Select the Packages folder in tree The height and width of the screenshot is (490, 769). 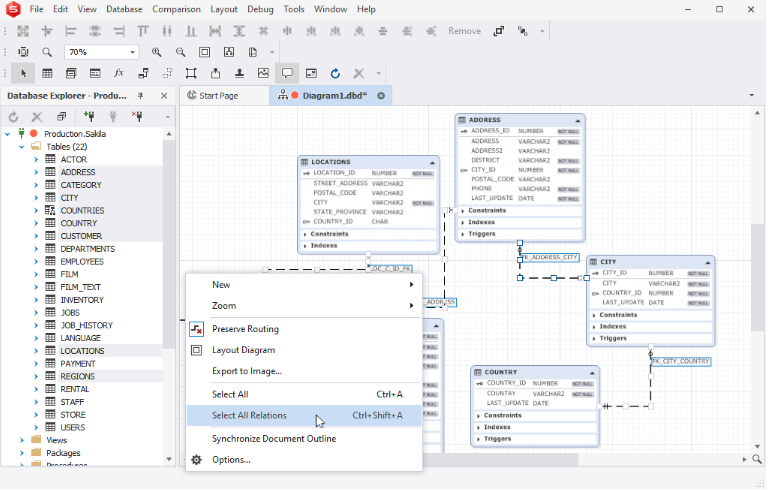[x=63, y=453]
